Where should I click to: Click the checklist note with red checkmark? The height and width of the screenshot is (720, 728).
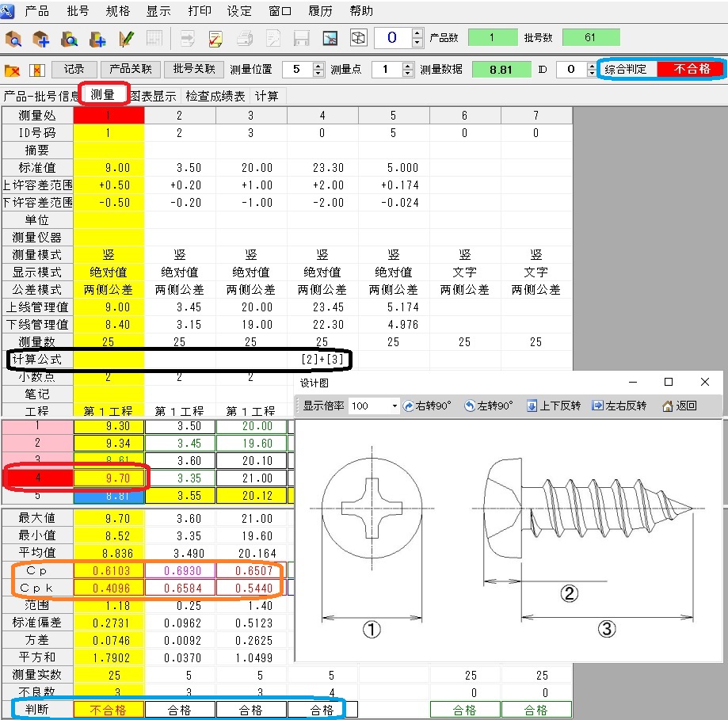pyautogui.click(x=215, y=39)
